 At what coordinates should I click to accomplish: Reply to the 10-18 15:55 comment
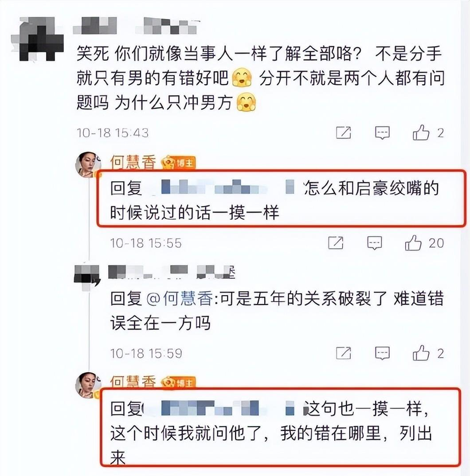(x=374, y=243)
